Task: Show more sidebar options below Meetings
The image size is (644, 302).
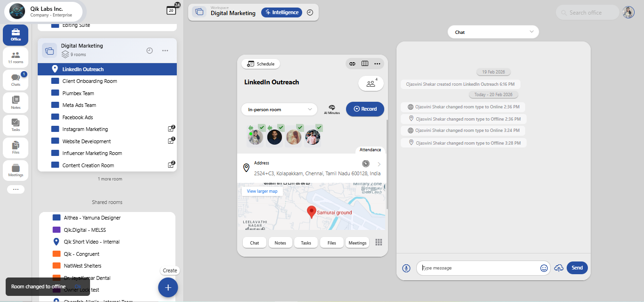Action: tap(16, 189)
